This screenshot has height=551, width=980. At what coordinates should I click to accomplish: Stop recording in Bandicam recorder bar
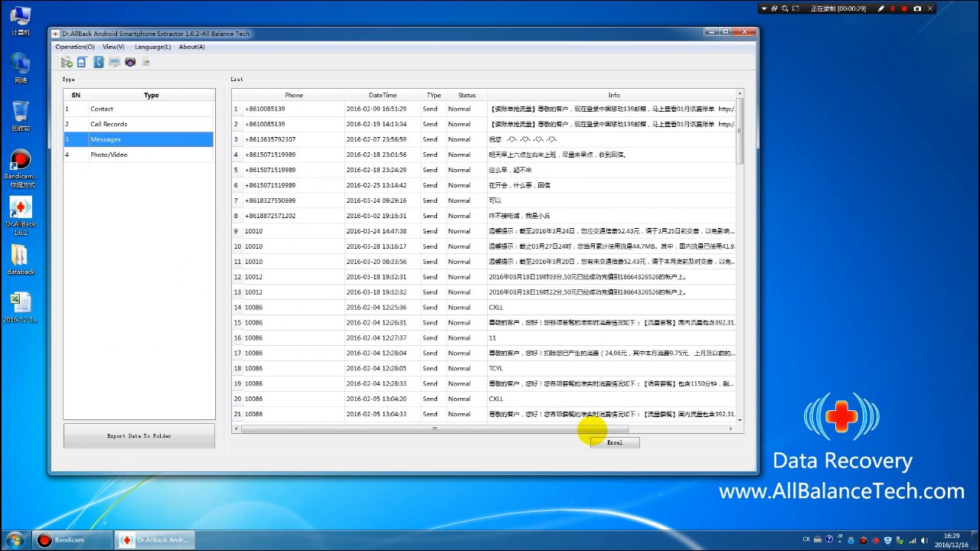(x=905, y=8)
